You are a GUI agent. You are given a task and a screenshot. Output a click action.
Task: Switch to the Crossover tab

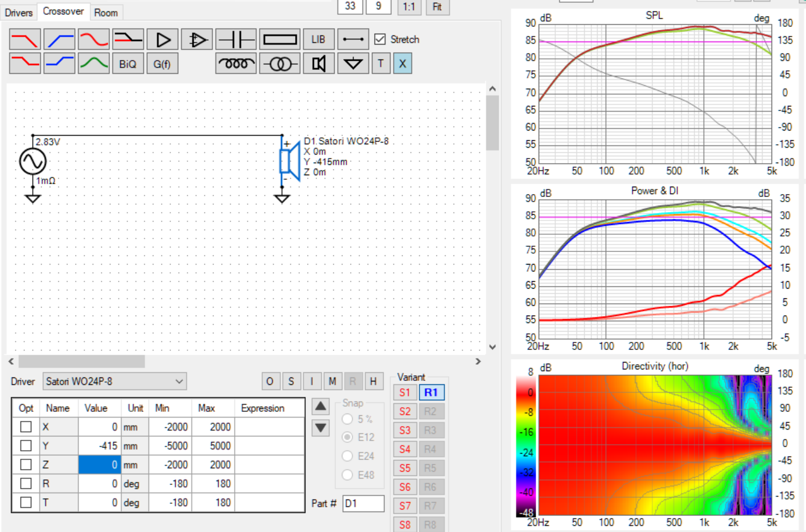coord(63,11)
